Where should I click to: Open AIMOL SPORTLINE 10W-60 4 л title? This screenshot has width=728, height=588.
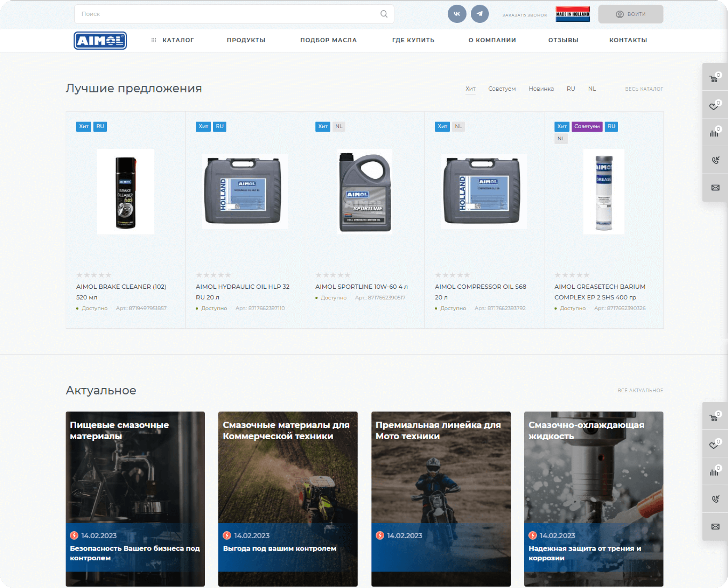coord(362,287)
